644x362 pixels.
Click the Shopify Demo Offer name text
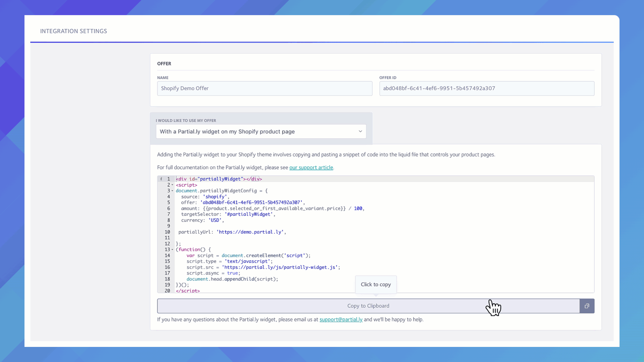pos(184,88)
